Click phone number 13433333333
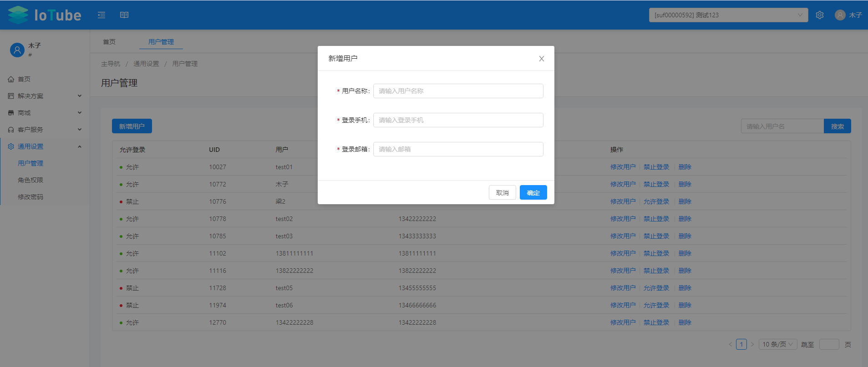This screenshot has width=868, height=367. click(417, 236)
